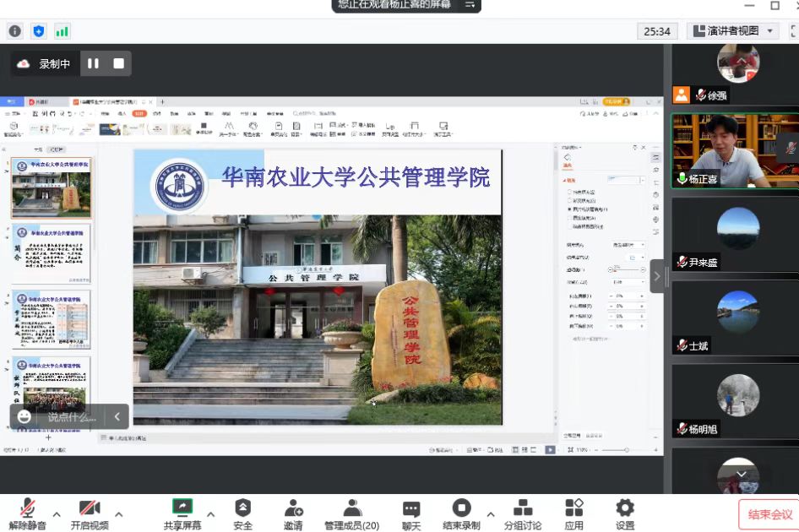Stop recording with 结束录制
This screenshot has width=799, height=532.
coord(461,513)
